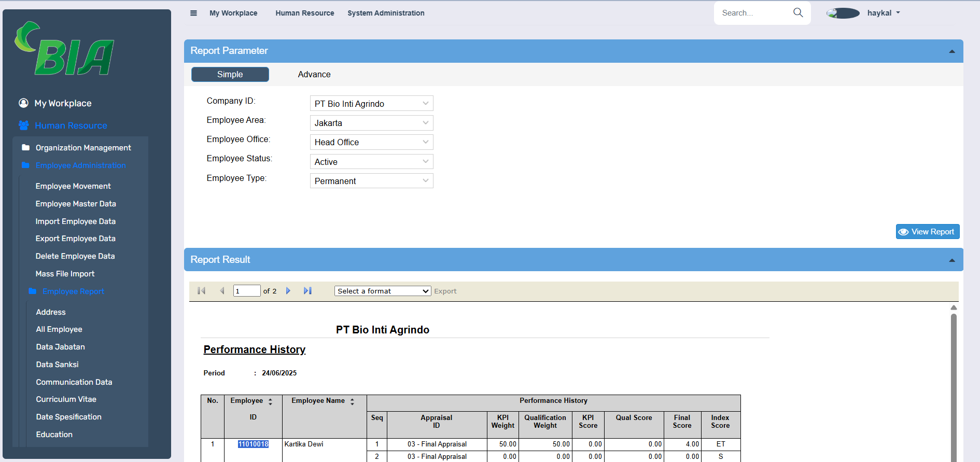Switch to the Advance tab
The image size is (980, 462).
click(314, 74)
